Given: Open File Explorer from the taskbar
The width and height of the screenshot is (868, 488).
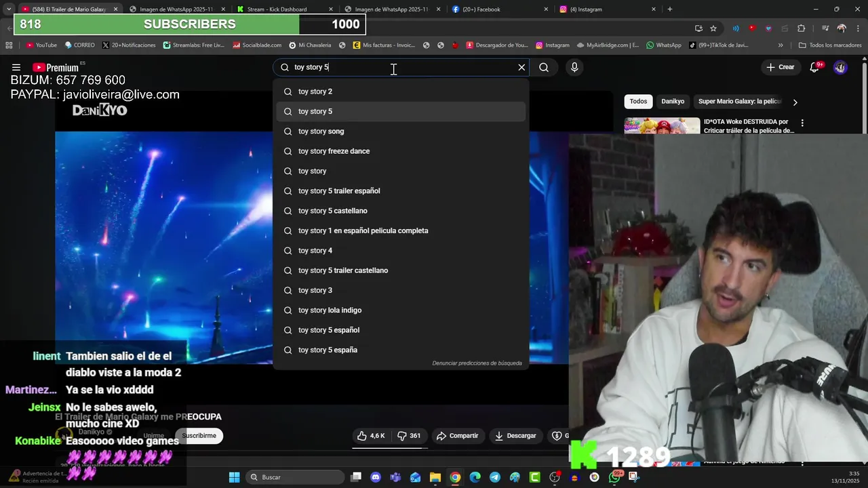Looking at the screenshot, I should point(435,477).
